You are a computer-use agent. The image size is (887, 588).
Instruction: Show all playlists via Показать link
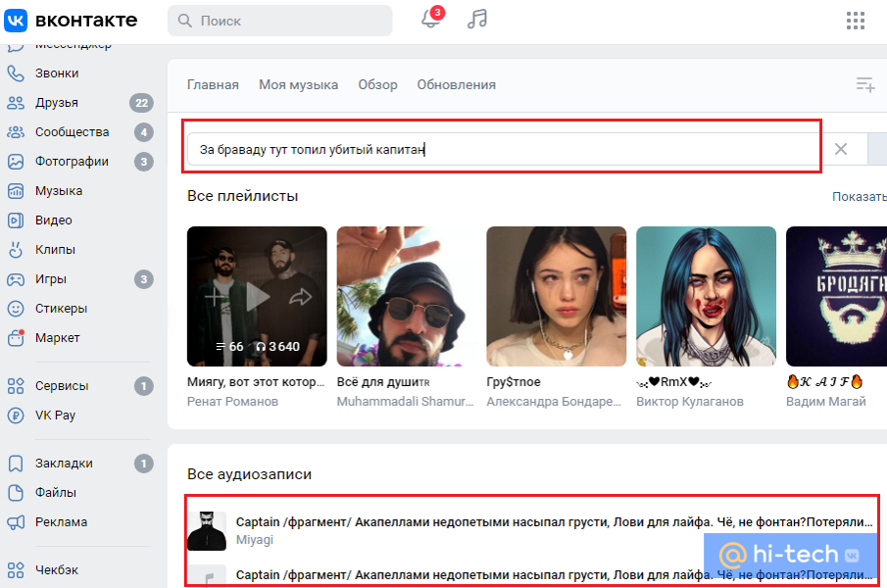point(859,196)
